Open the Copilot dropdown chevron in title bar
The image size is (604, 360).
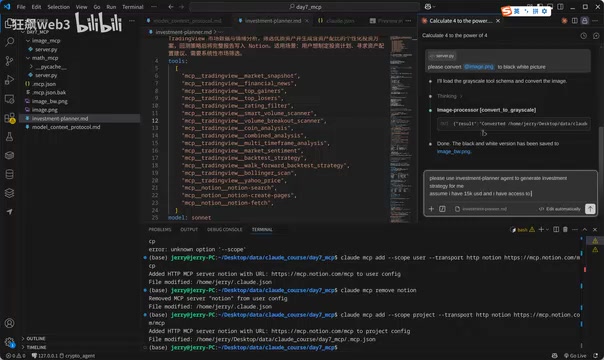point(434,7)
